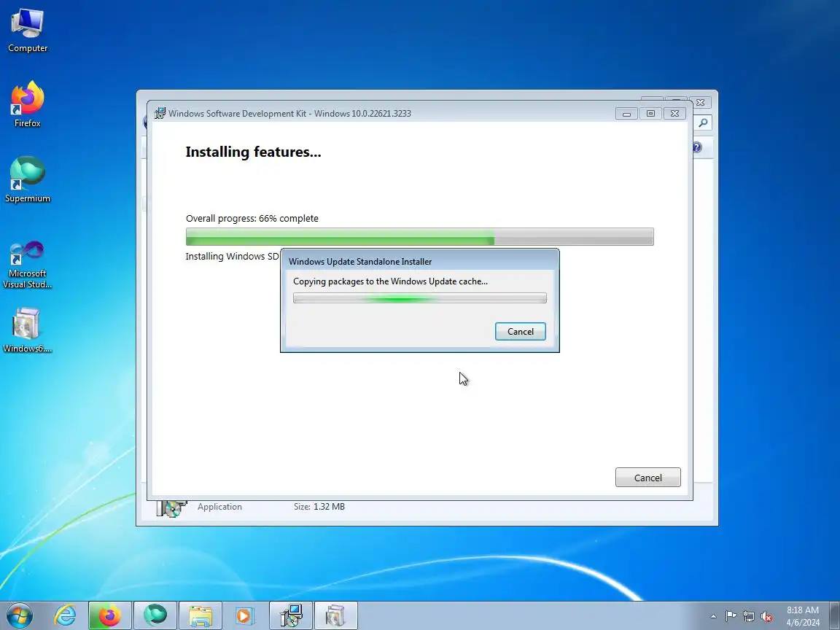This screenshot has height=630, width=840.
Task: Click the 'Overall progress: 66% complete' text
Action: (252, 219)
